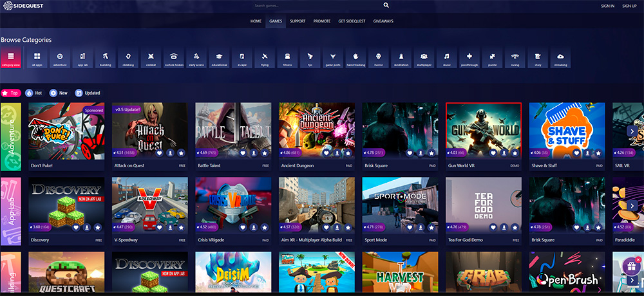Expand the Adventure row with right arrow
Viewport: 644px width, 296px height.
tap(632, 131)
